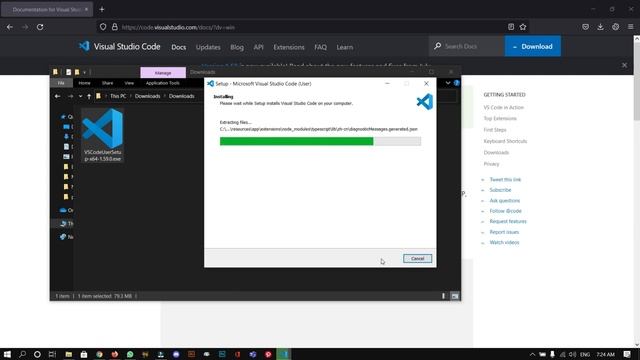Screen dimensions: 640x360
Task: Select the Manage contextual tab in Explorer
Action: coord(163,73)
